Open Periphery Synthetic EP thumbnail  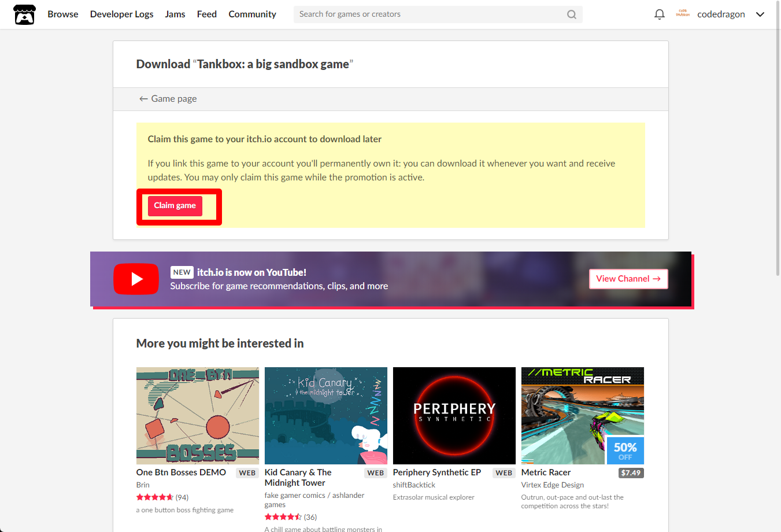(454, 416)
